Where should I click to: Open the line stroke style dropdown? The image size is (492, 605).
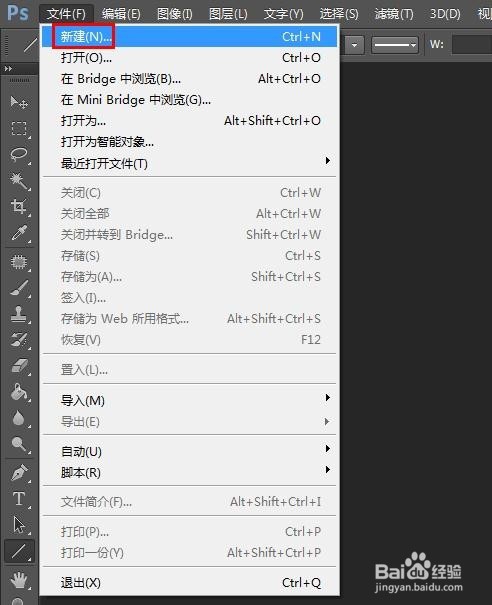pos(395,45)
